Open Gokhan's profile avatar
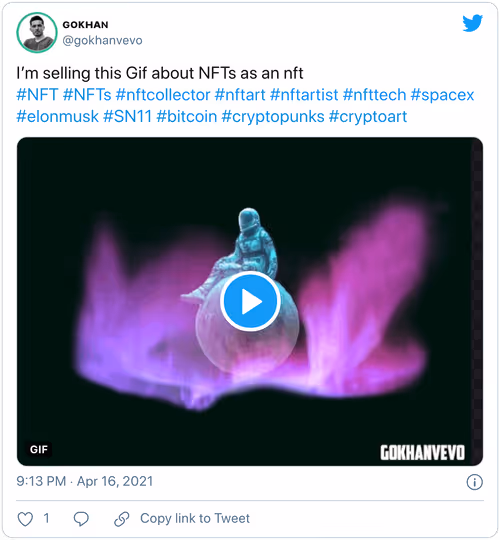 (37, 33)
